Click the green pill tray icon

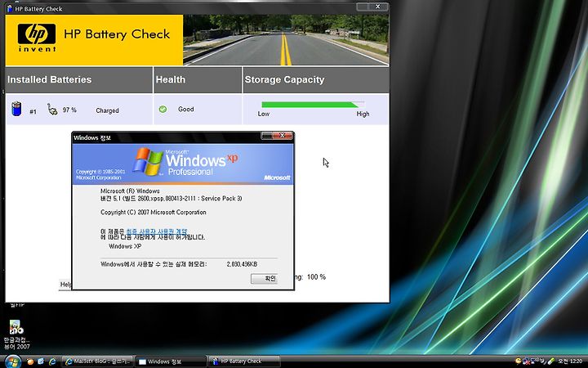pos(551,361)
